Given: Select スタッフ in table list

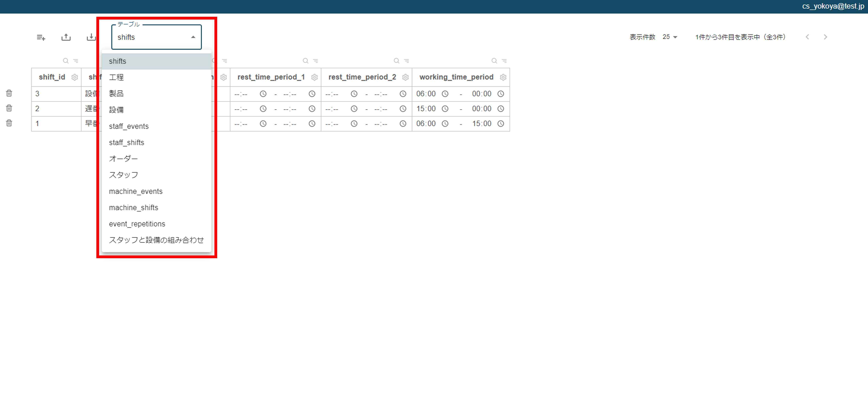Looking at the screenshot, I should coord(156,175).
